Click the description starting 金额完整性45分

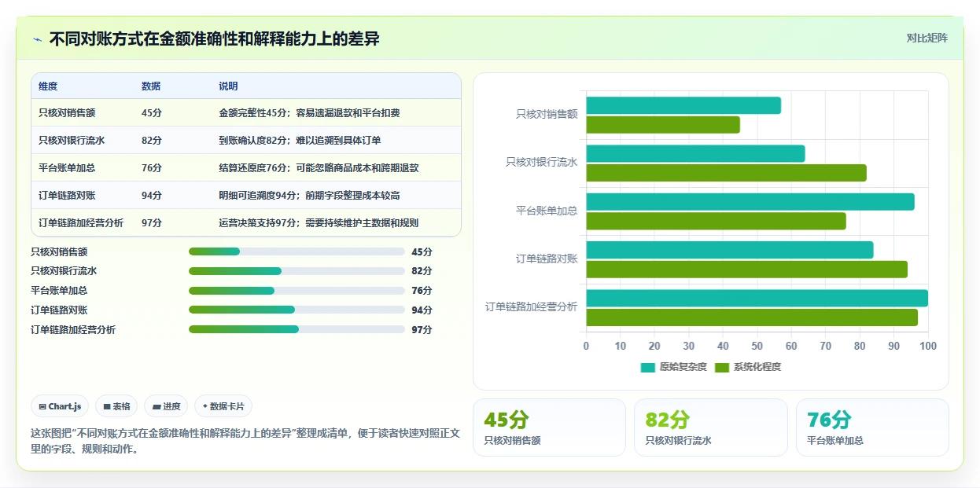[x=309, y=113]
